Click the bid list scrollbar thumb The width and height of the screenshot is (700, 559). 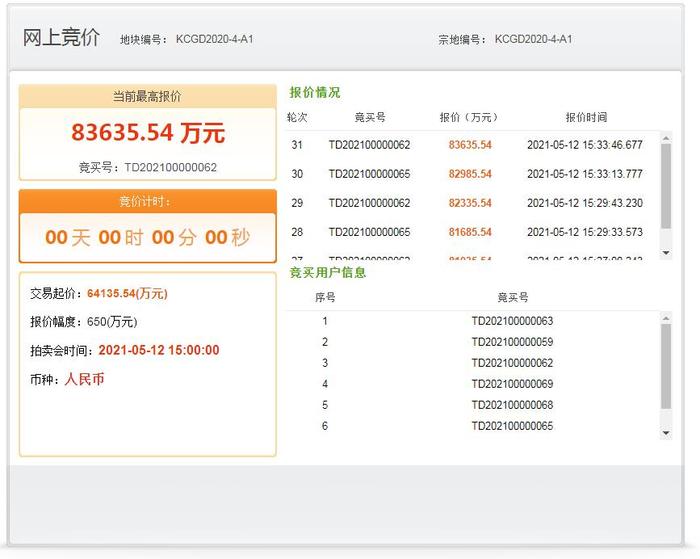[666, 186]
